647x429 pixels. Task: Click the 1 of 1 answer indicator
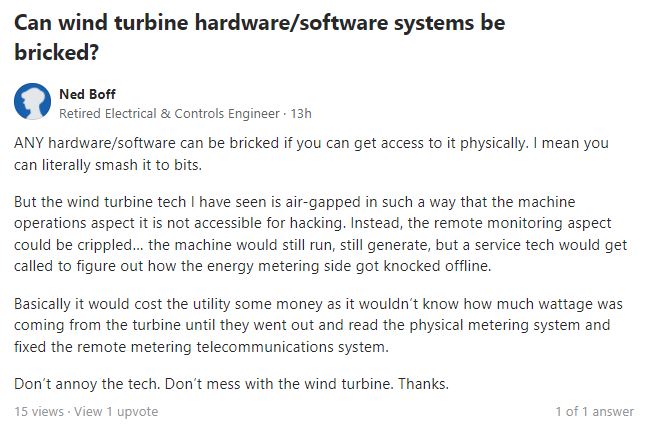tap(594, 411)
